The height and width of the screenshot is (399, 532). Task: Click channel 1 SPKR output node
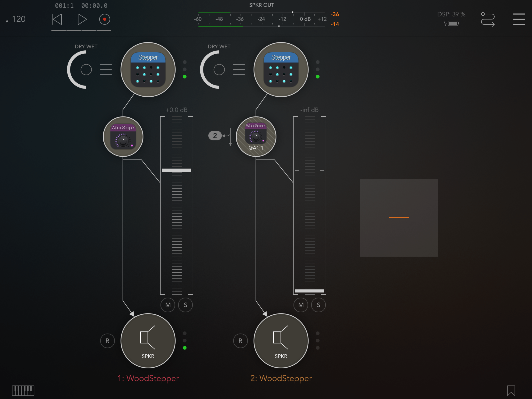(x=148, y=341)
